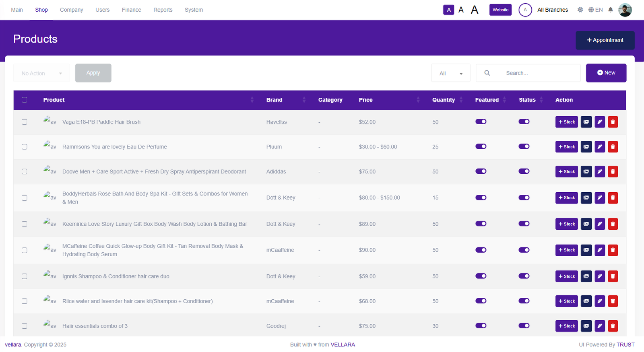Click the notification bell icon
The image size is (644, 352).
tap(611, 10)
